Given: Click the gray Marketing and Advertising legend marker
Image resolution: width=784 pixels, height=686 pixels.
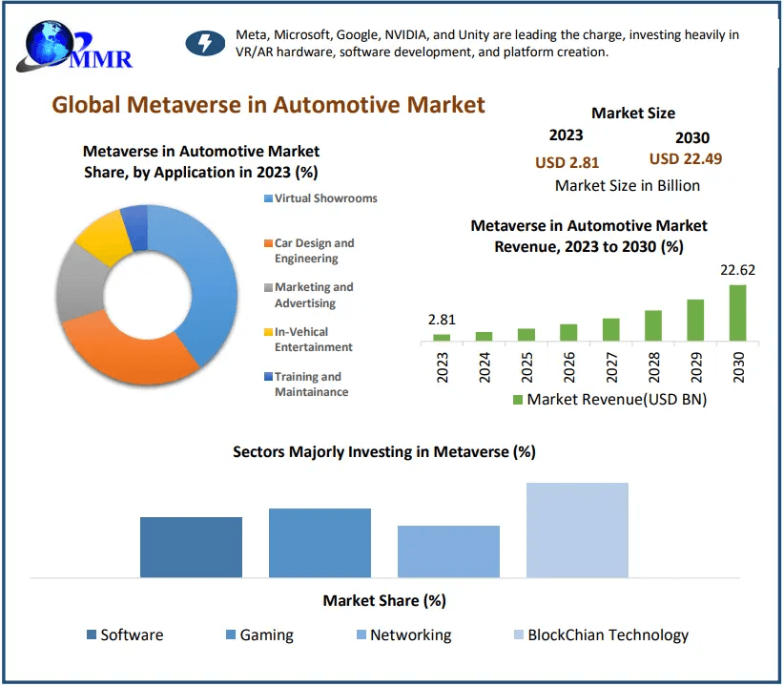Looking at the screenshot, I should (268, 288).
